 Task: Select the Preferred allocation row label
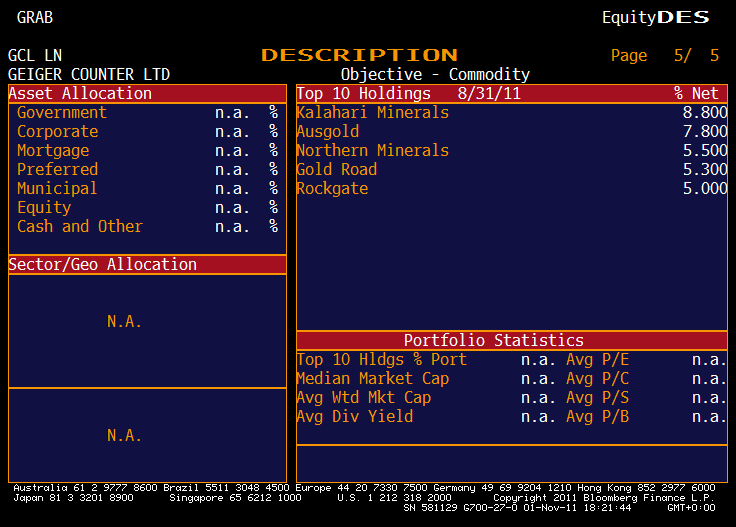tap(58, 169)
